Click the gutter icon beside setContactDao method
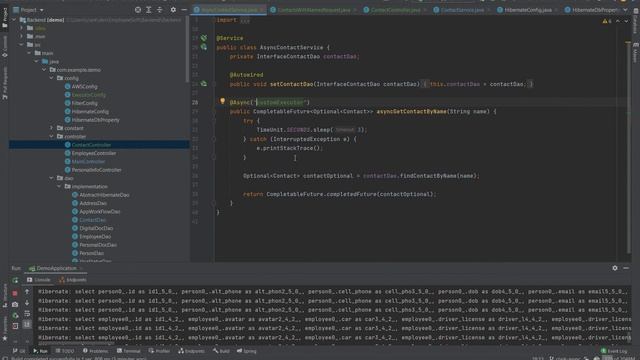This screenshot has height=360, width=640. click(x=204, y=84)
